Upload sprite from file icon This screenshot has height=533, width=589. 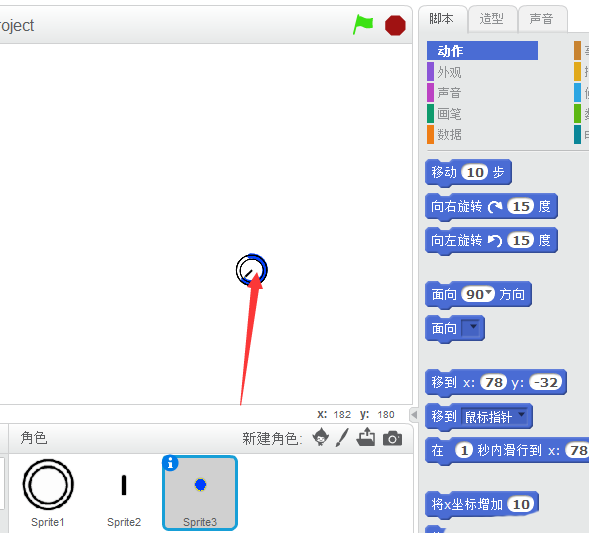[365, 437]
